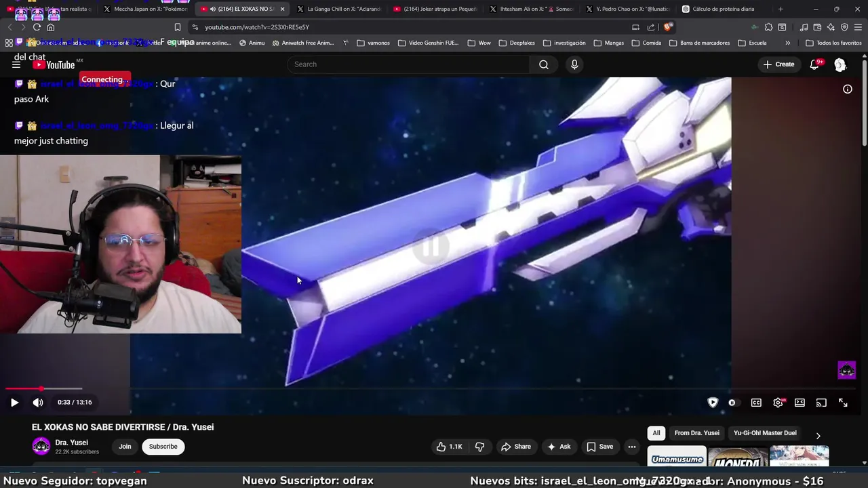The image size is (868, 488).
Task: Select the Yu-Gi-Oh! Master Duel chip
Action: tap(765, 433)
